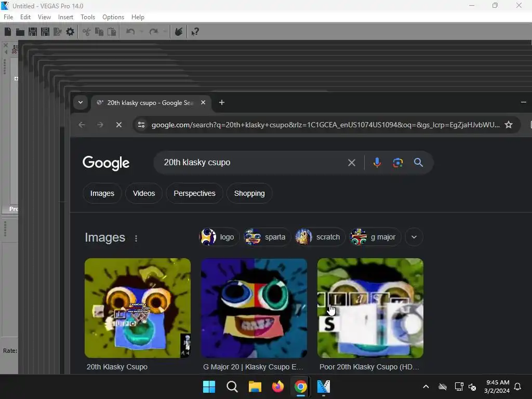This screenshot has height=399, width=532.
Task: Click the Render As icon in VEGAS toolbar
Action: click(x=58, y=32)
